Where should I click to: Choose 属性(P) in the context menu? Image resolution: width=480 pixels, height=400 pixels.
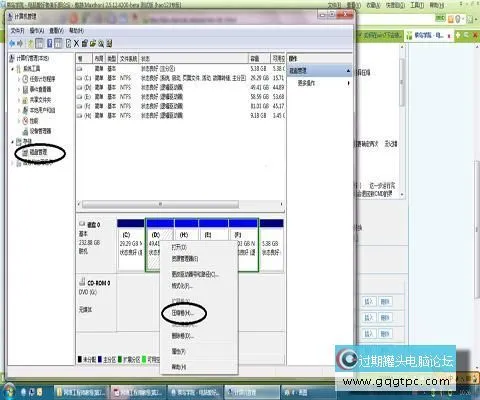point(199,351)
